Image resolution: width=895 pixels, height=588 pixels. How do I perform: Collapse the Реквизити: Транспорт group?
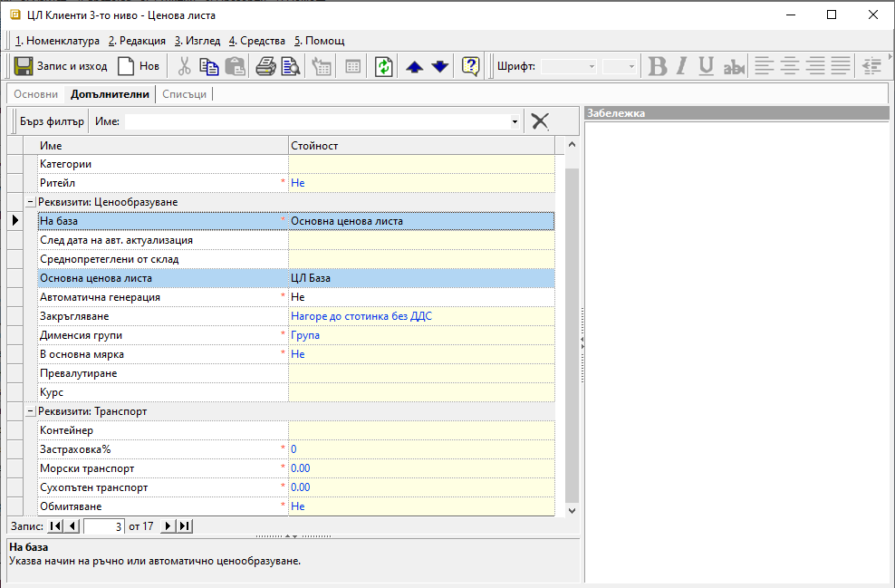point(30,411)
